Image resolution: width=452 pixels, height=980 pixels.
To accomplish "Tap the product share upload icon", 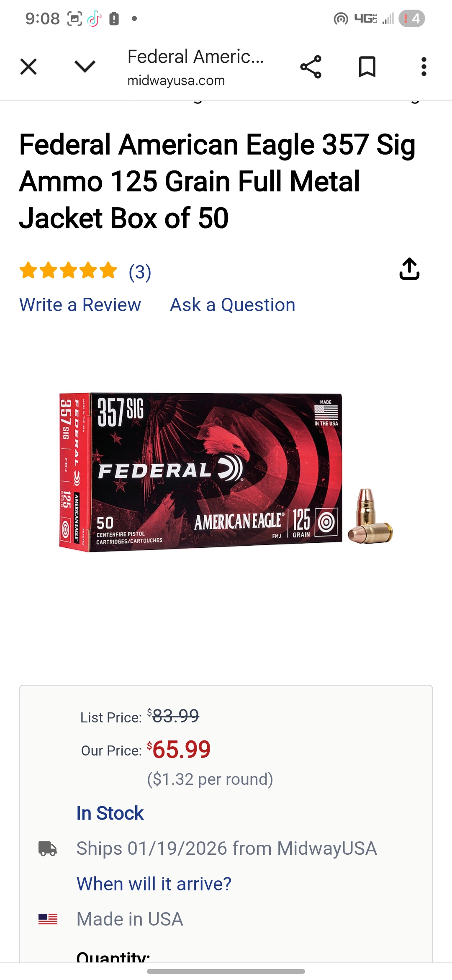I will [x=409, y=269].
